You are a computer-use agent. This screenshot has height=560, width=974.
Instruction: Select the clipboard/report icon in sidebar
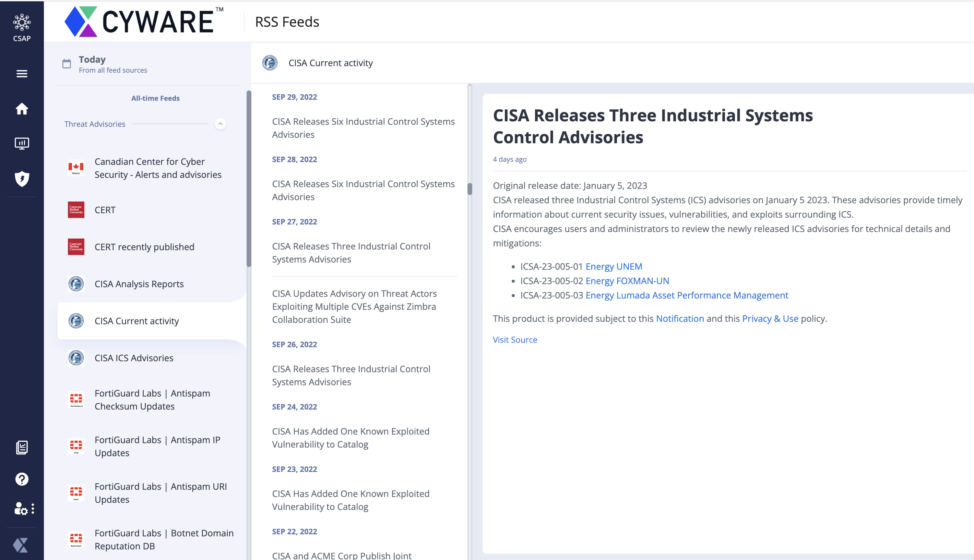22,447
